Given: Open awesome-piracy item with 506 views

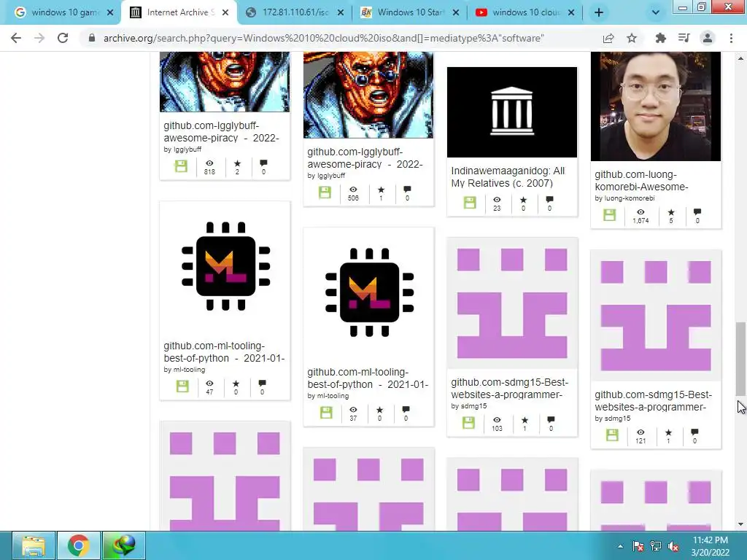Looking at the screenshot, I should coord(365,157).
